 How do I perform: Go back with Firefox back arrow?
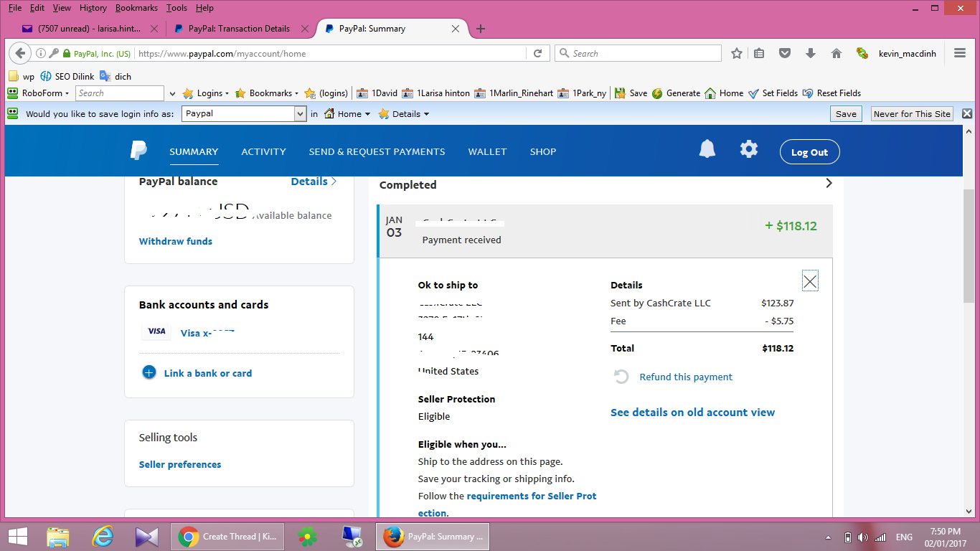point(20,53)
